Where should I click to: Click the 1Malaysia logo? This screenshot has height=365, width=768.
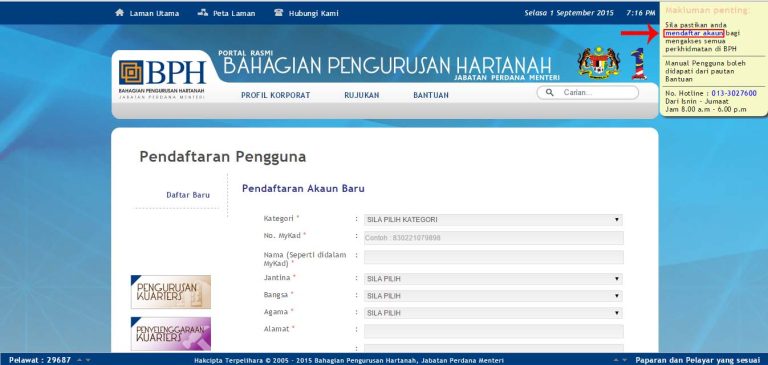tap(639, 64)
